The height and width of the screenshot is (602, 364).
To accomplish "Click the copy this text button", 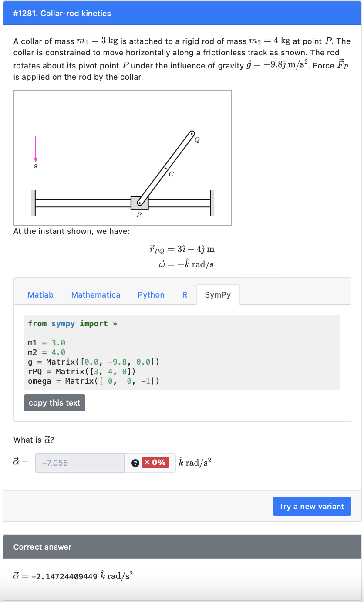I will [54, 402].
